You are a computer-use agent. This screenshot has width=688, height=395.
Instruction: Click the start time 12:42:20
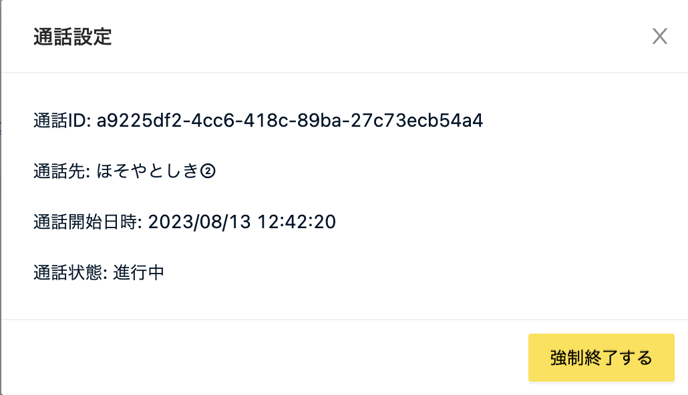pyautogui.click(x=297, y=222)
